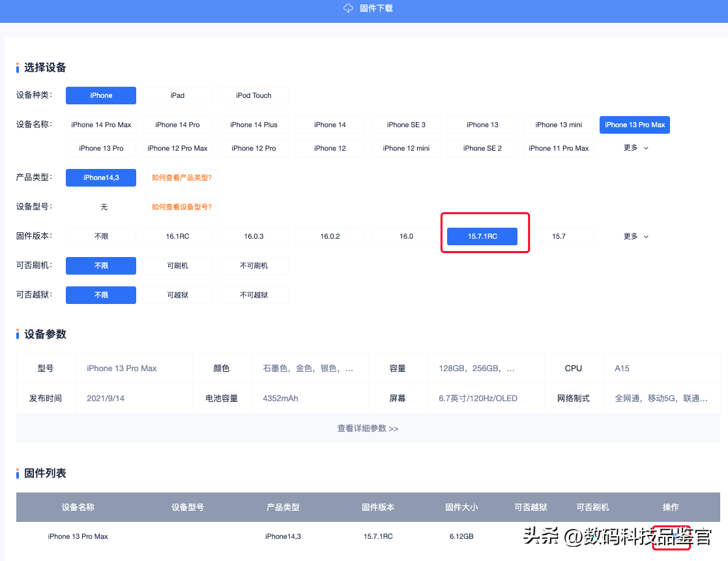Click network value 全网通，移动5G
The width and height of the screenshot is (728, 561).
661,399
